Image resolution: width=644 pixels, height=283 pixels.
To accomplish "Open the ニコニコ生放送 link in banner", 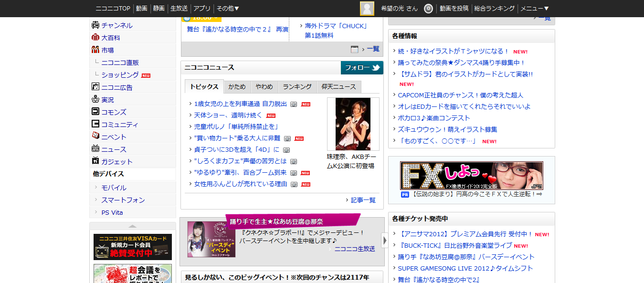I will [x=355, y=249].
